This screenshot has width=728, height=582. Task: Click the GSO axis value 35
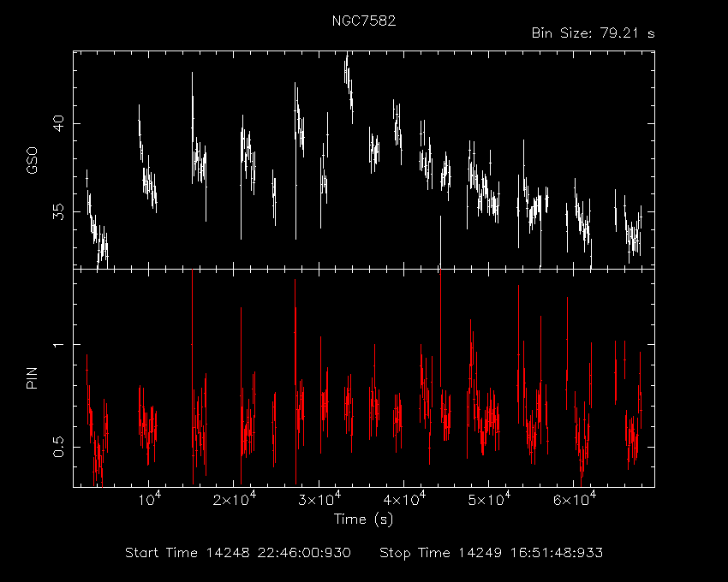pos(58,212)
